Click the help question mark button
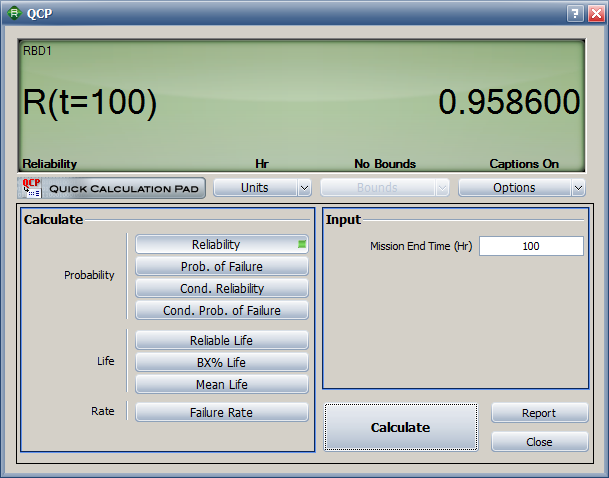609x478 pixels. point(575,13)
